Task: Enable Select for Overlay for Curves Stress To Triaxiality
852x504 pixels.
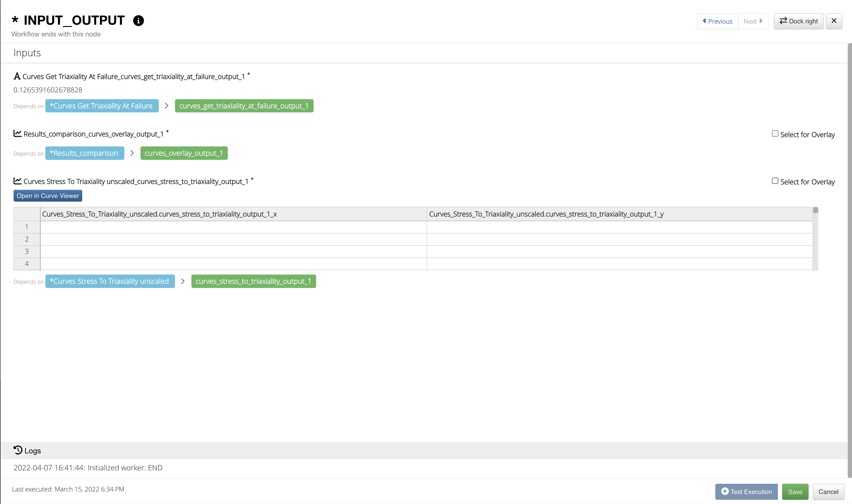Action: pos(775,181)
